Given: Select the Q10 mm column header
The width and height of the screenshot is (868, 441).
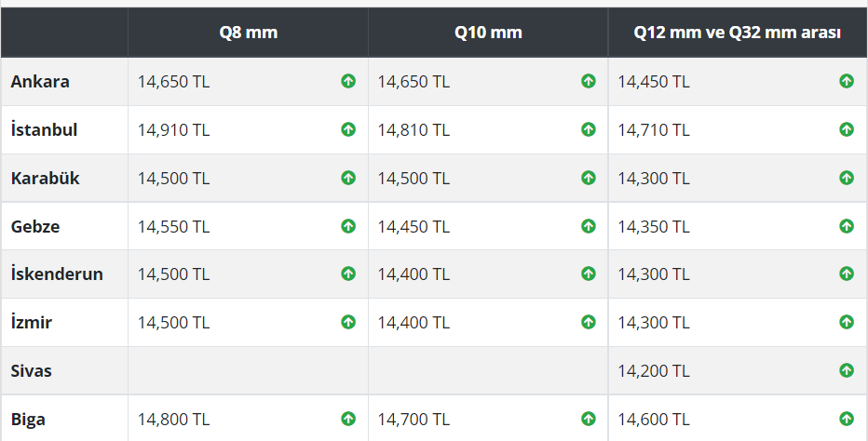Looking at the screenshot, I should 488,33.
